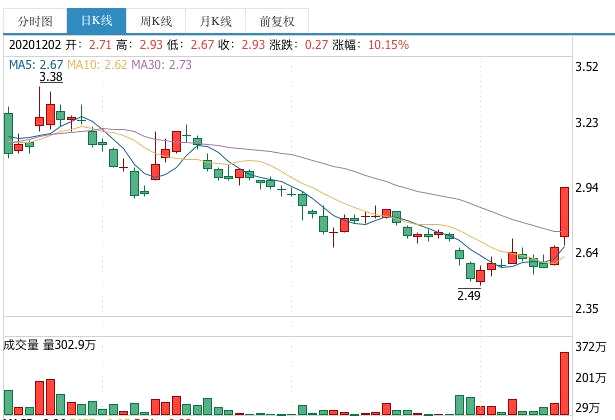
Task: Show the 月K线 monthly chart tab
Action: coord(215,21)
